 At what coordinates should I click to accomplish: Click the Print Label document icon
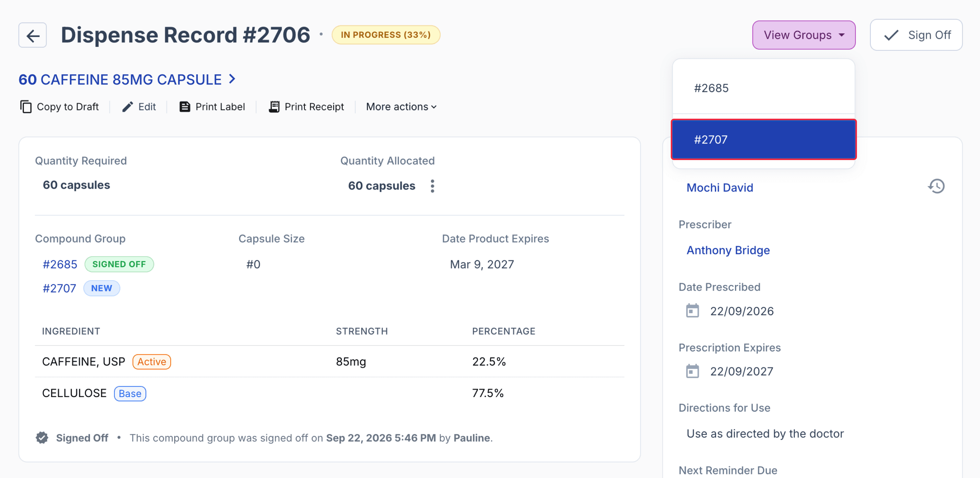tap(185, 107)
